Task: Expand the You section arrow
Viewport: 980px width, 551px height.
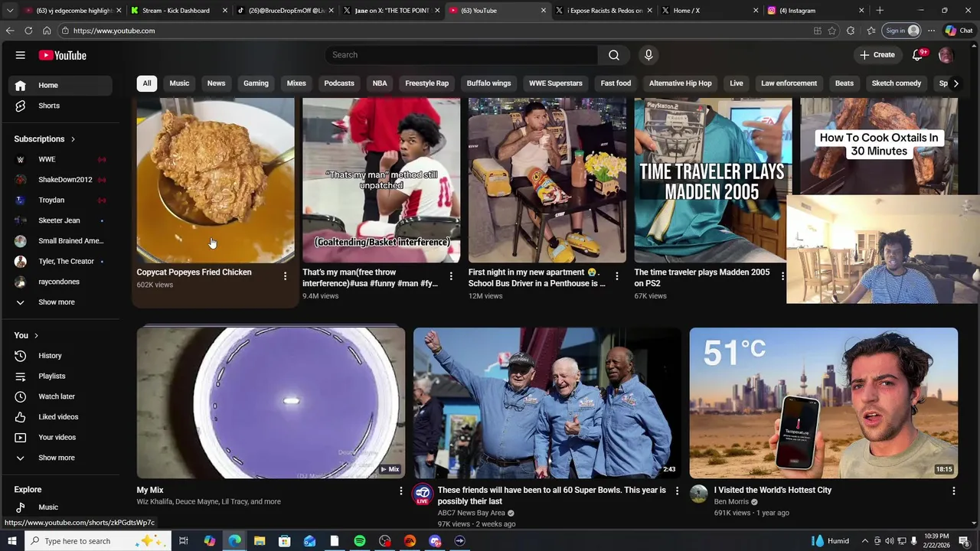Action: tap(35, 335)
